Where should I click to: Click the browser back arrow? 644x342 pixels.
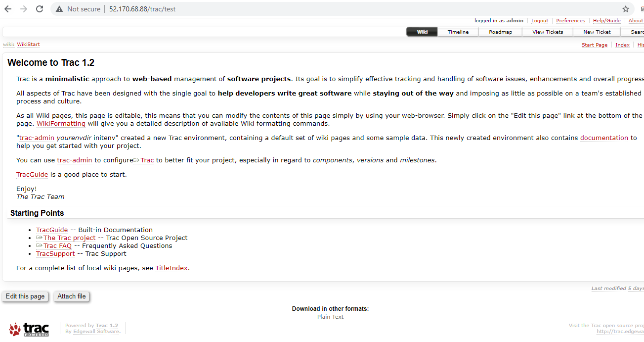(x=8, y=9)
